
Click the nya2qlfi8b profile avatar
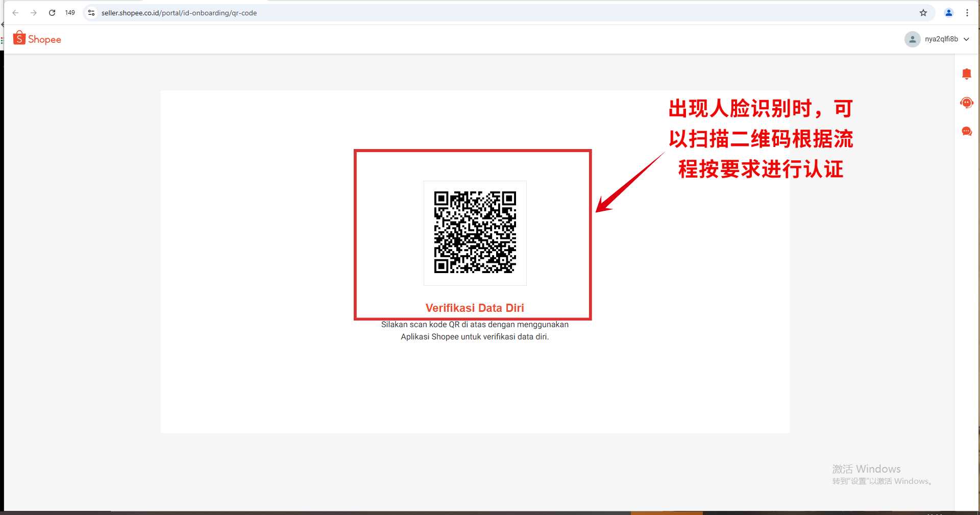(912, 39)
